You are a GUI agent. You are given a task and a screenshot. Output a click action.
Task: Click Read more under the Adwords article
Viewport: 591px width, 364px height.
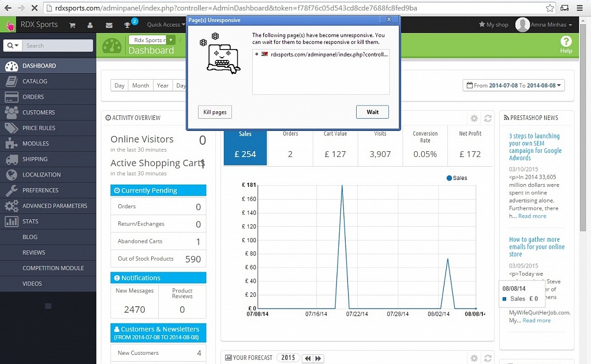(x=532, y=216)
